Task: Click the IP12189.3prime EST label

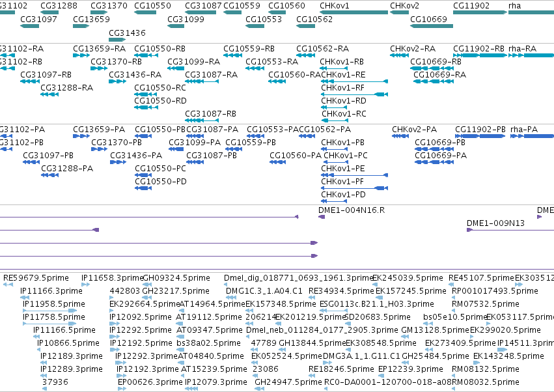Action: [72, 356]
